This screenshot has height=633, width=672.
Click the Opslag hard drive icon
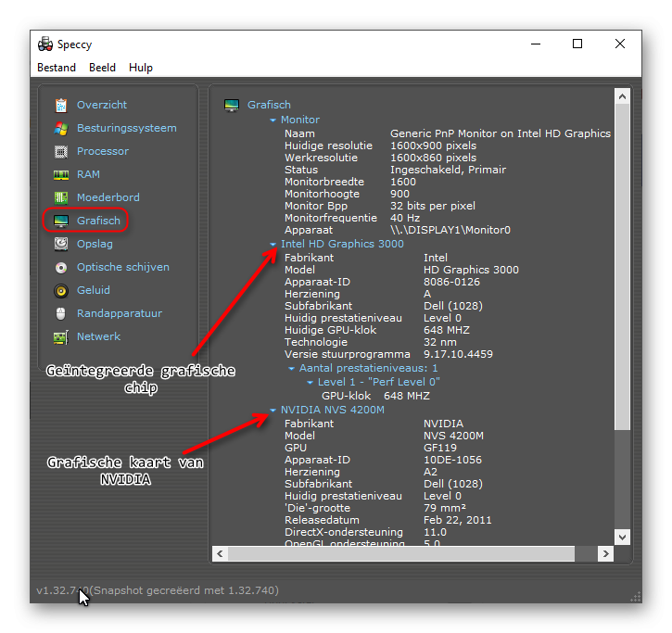tap(61, 244)
